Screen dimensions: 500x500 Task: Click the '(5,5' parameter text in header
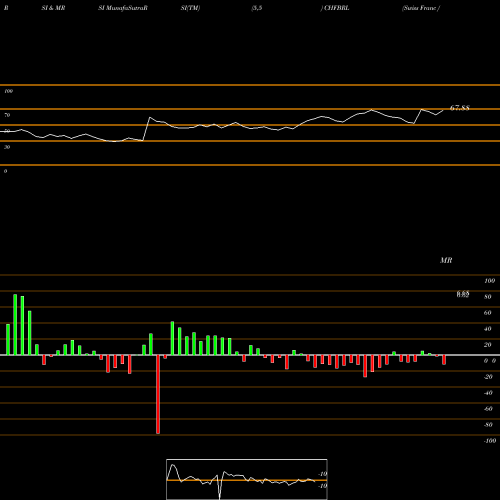point(257,8)
